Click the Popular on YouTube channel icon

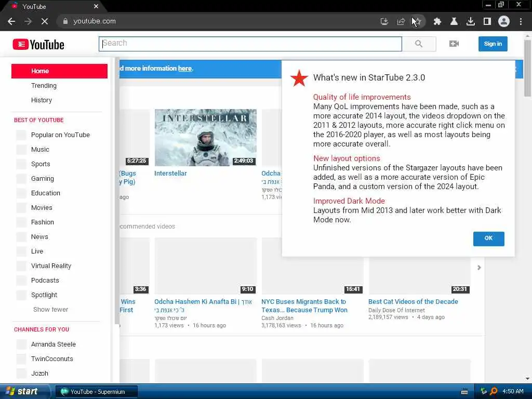[x=21, y=135]
